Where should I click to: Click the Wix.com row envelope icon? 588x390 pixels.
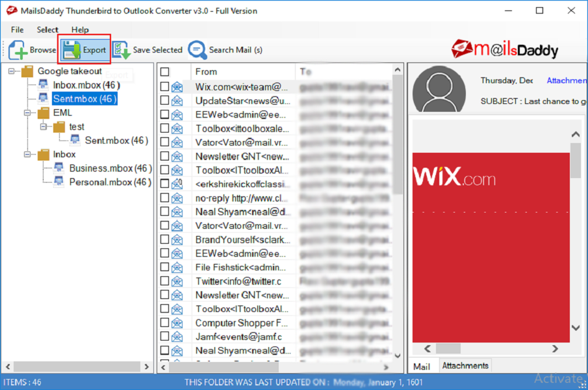[x=177, y=87]
